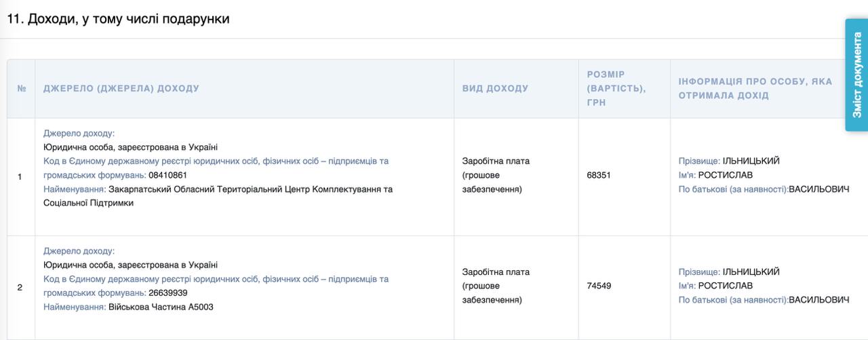Click the "Інформація про особу" column header
The height and width of the screenshot is (340, 868).
coord(755,88)
